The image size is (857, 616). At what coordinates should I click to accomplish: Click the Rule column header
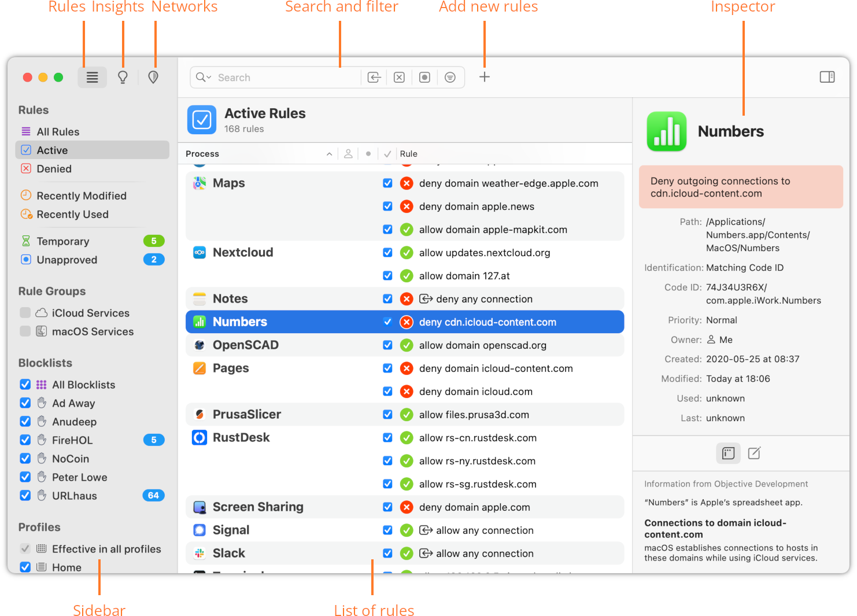pos(409,154)
